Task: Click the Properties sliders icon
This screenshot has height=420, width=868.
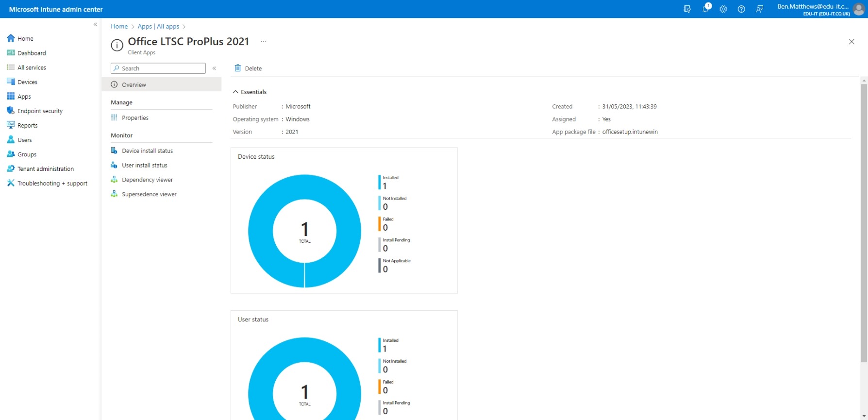Action: point(114,118)
